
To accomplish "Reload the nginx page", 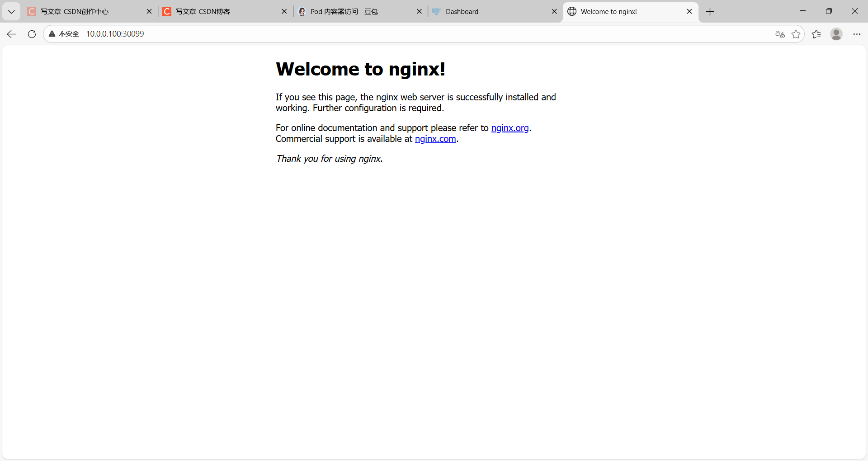I will (x=32, y=34).
